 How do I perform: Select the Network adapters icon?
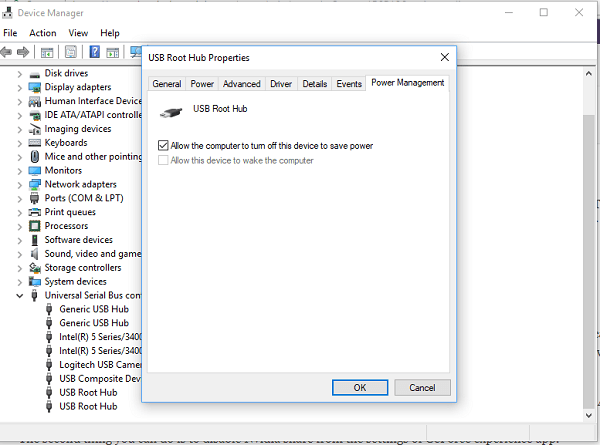click(x=34, y=185)
